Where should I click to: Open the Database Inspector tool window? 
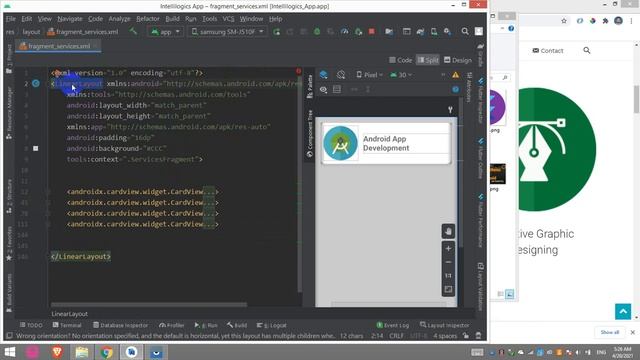tap(120, 325)
